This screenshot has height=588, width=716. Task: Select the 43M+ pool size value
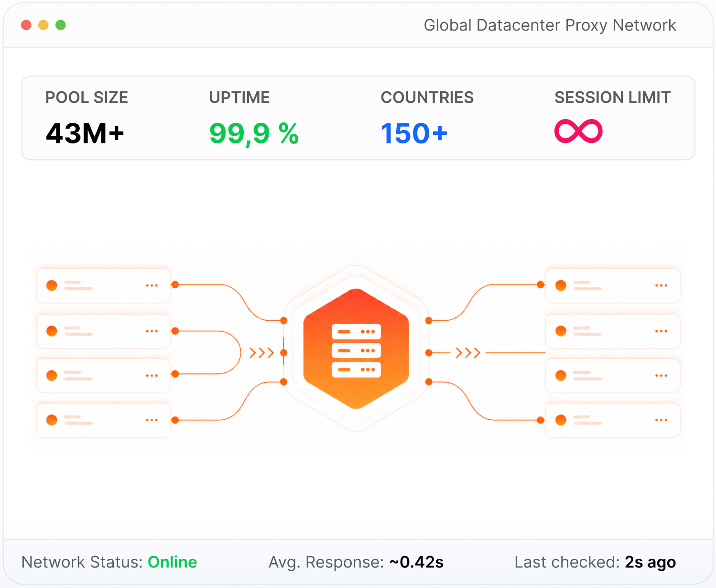click(85, 133)
